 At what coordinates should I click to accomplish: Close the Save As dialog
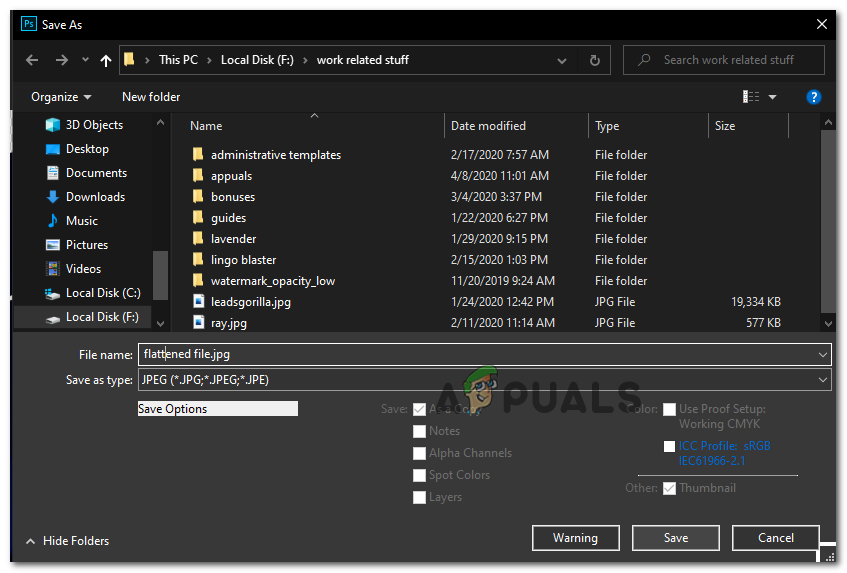[822, 24]
